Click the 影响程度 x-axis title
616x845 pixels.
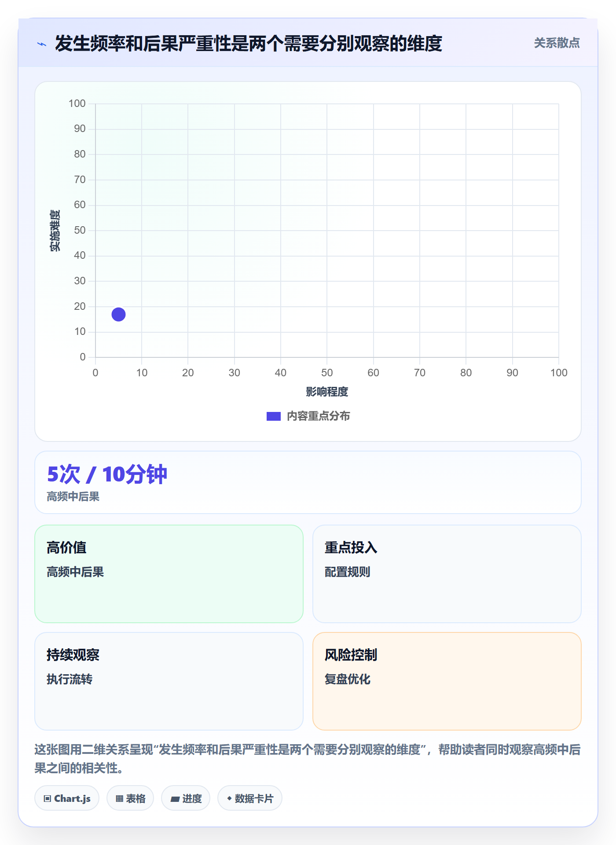tap(327, 392)
